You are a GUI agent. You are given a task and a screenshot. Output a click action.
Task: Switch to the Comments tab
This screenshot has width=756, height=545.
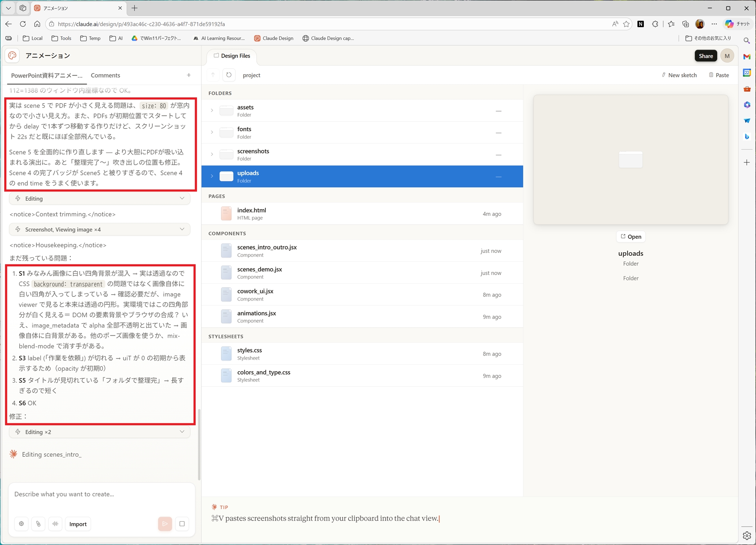coord(105,75)
